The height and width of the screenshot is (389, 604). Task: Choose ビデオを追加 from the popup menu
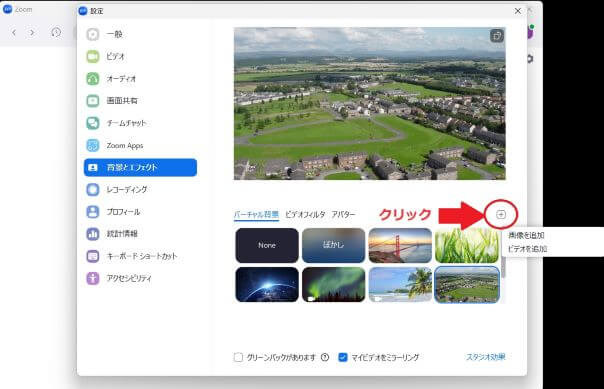pos(527,249)
